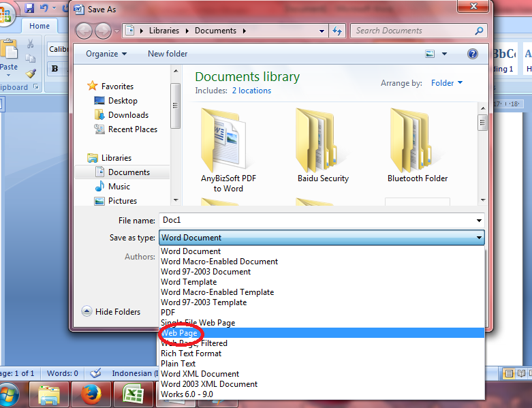
Task: Open the 2 locations link
Action: 251,91
